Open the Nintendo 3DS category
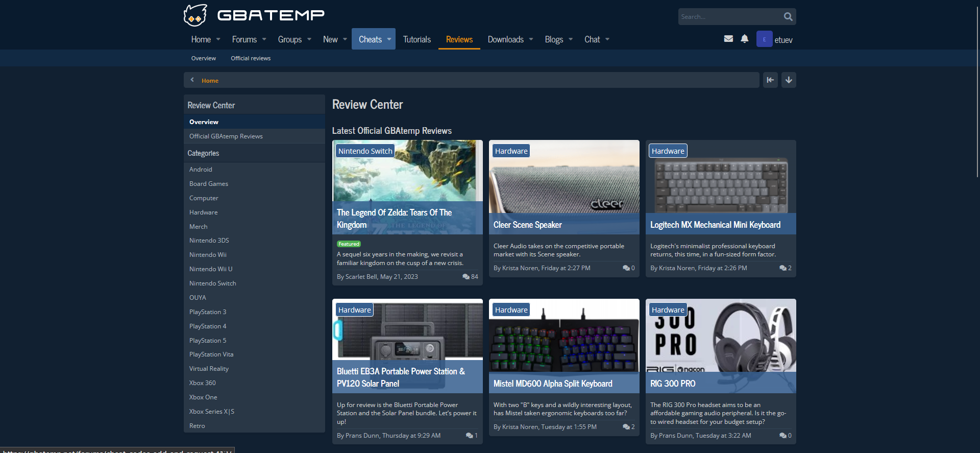 (209, 241)
